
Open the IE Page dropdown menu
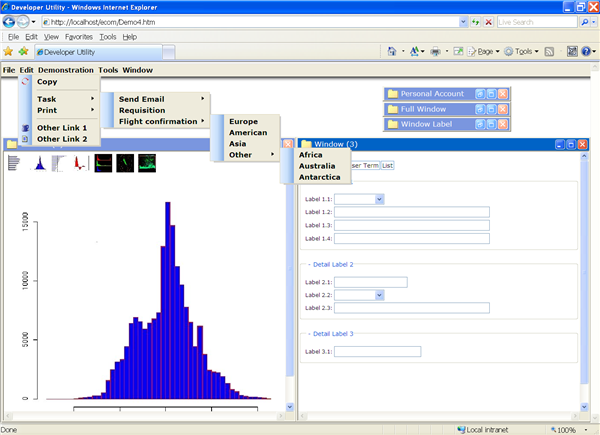click(x=484, y=51)
